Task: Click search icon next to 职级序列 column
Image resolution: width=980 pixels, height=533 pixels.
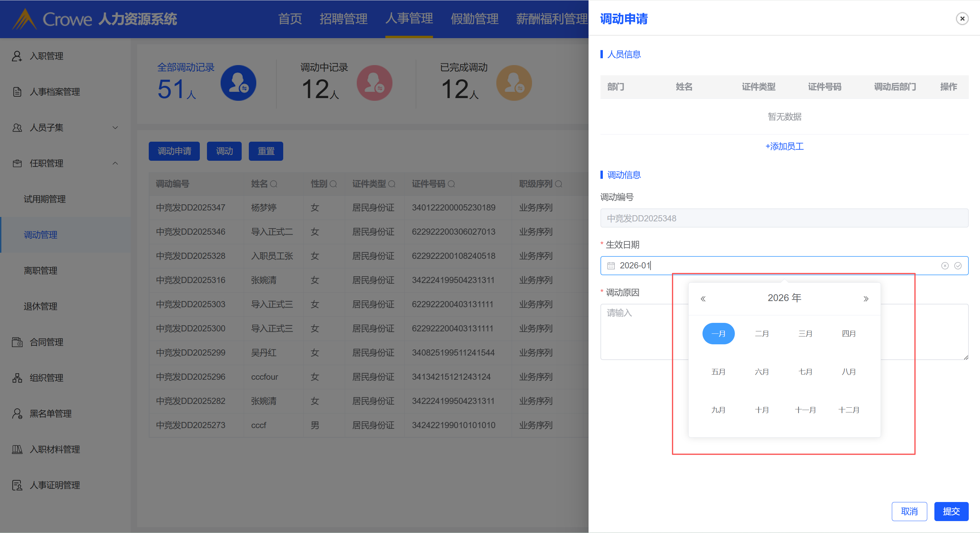Action: coord(558,184)
